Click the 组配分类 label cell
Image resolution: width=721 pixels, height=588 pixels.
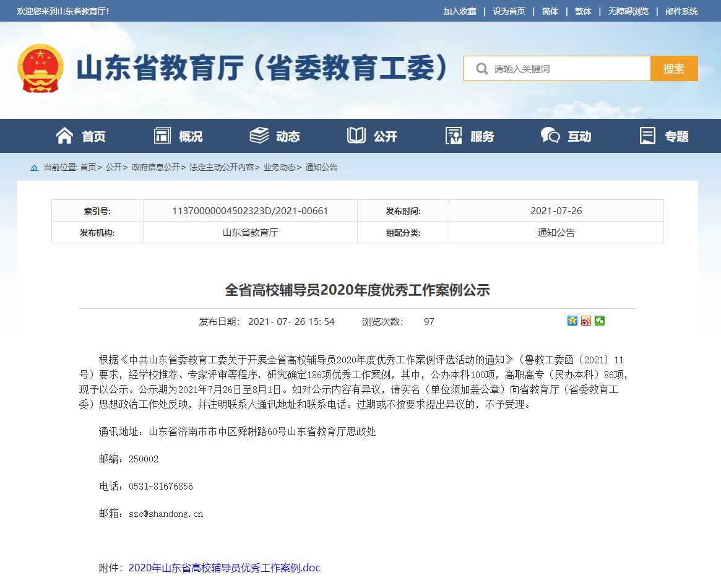pos(403,233)
